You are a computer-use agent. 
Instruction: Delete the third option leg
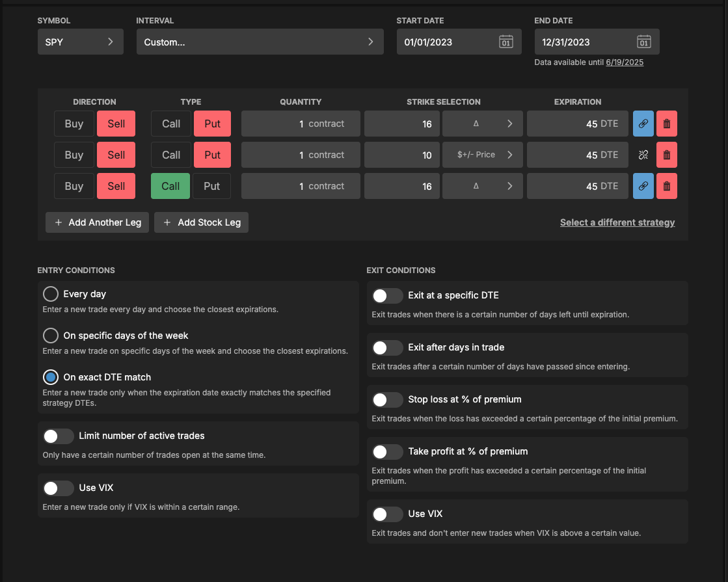[x=667, y=186]
